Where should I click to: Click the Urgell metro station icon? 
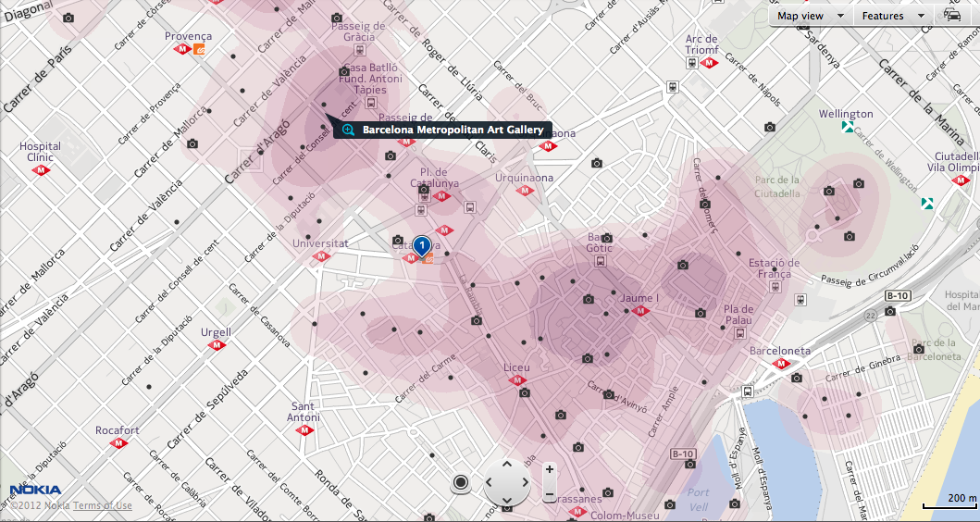click(x=217, y=345)
